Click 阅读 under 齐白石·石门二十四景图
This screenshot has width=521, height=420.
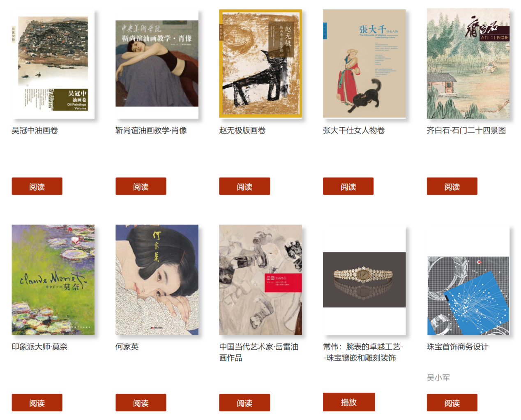tap(452, 186)
